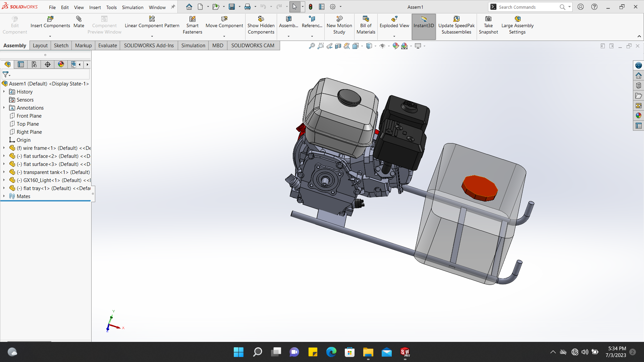Viewport: 644px width, 362px height.
Task: Open the Tools menu
Action: (111, 7)
